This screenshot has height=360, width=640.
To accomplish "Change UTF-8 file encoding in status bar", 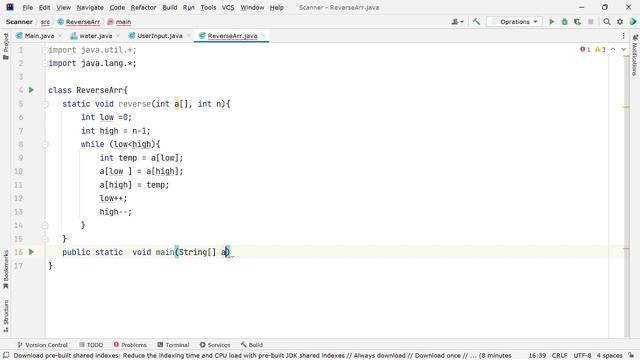I will coord(582,356).
